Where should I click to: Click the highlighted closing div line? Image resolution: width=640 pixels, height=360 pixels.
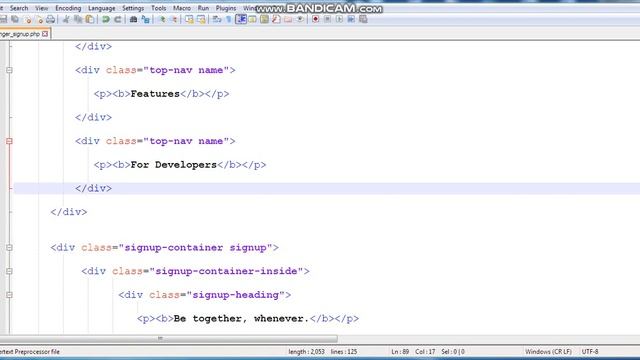93,189
